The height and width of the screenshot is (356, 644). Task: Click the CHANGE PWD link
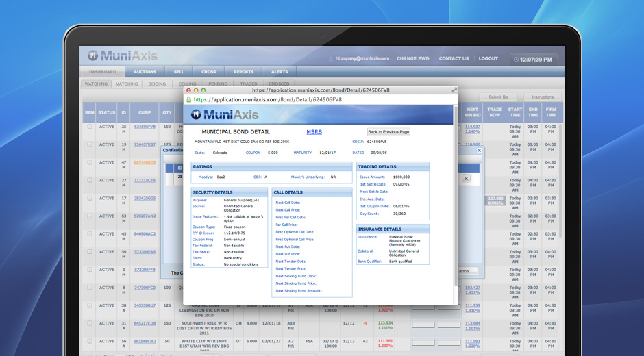coord(412,59)
